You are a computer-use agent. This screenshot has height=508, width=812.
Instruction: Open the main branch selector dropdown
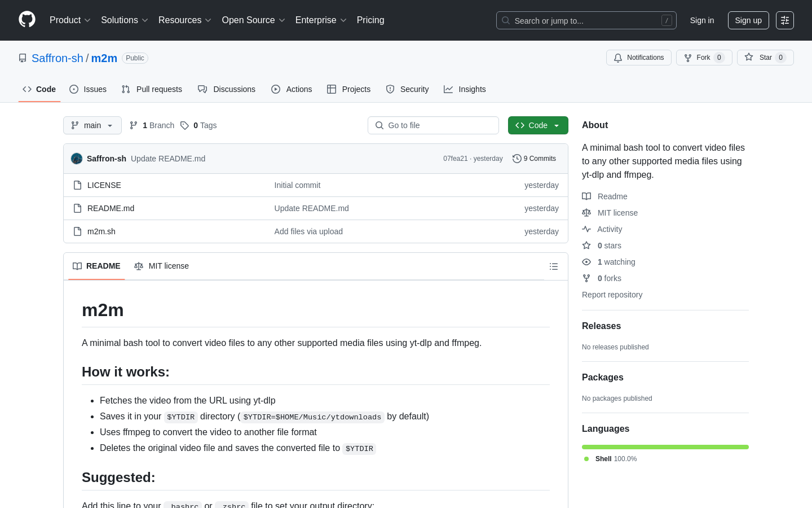tap(92, 125)
